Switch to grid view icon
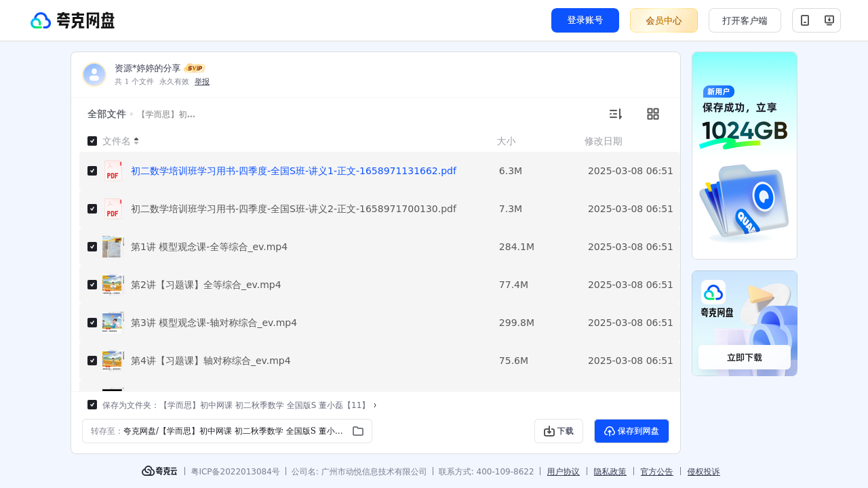Viewport: 868px width, 488px height. pos(653,114)
